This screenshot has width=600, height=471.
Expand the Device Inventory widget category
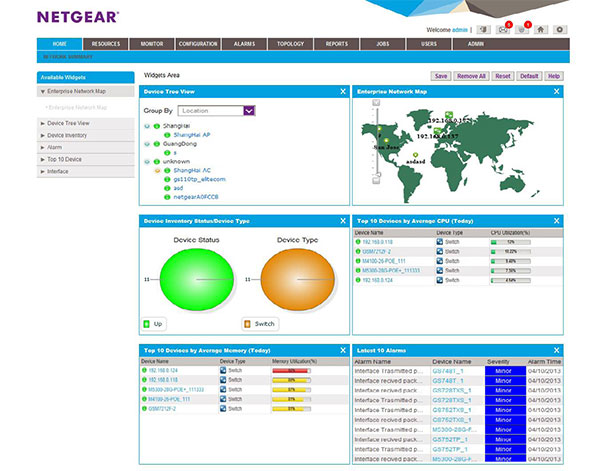tap(85, 135)
